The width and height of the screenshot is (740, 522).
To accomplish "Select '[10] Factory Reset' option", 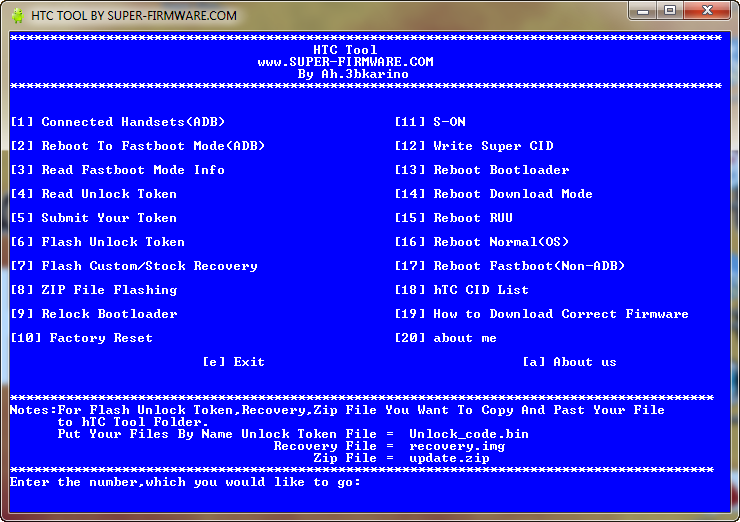I will click(82, 338).
